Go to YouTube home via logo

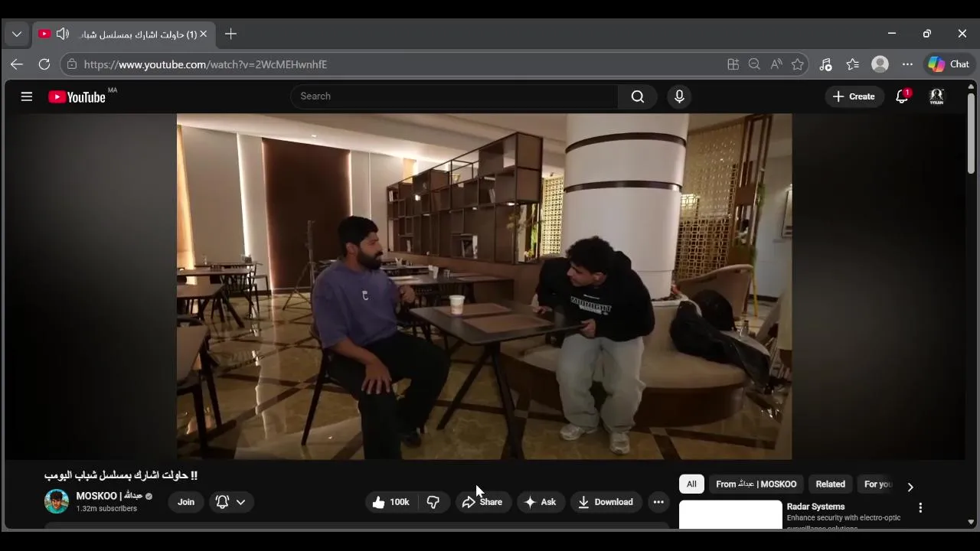(x=77, y=97)
